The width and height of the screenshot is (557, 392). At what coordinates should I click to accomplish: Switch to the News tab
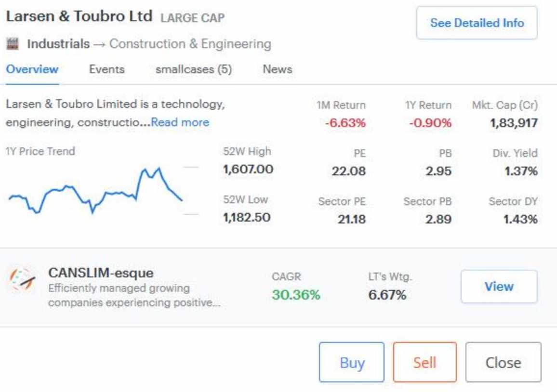[277, 69]
